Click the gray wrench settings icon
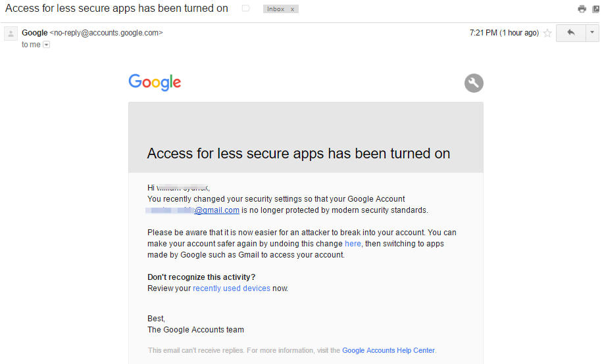Viewport: 602px width, 364px height. tap(474, 83)
